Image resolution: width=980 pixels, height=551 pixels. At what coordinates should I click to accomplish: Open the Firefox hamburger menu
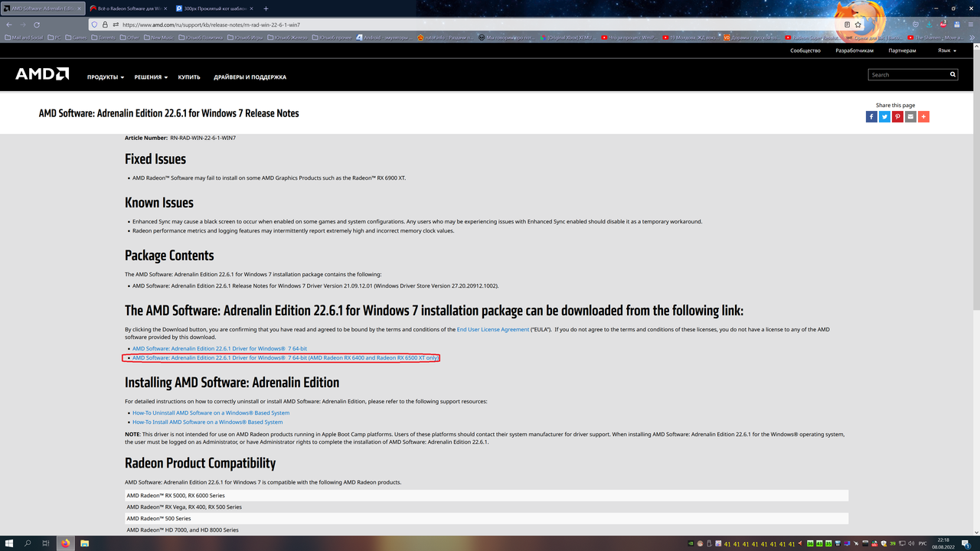(x=972, y=24)
